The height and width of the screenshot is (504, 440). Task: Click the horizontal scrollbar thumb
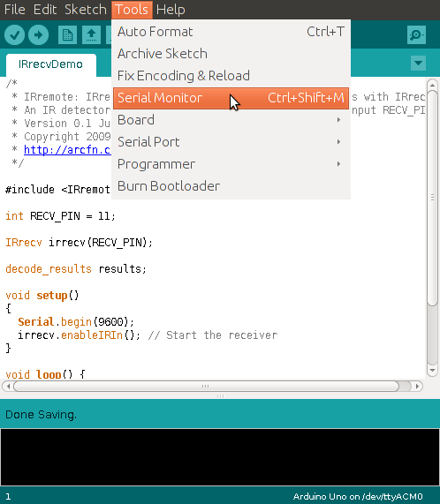tap(206, 386)
